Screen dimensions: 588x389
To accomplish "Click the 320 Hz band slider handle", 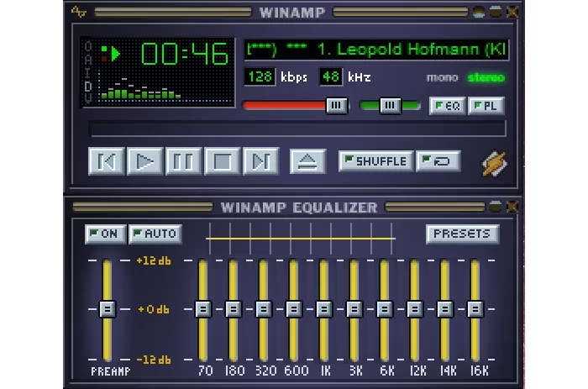I will [x=264, y=309].
